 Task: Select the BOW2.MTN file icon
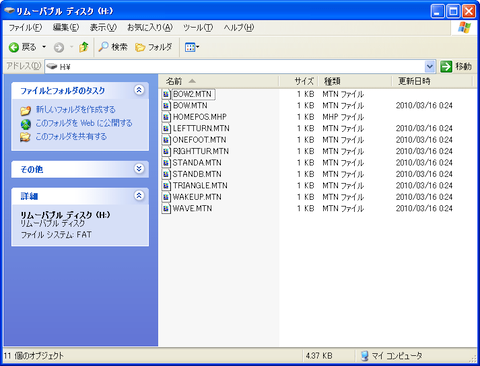click(166, 94)
